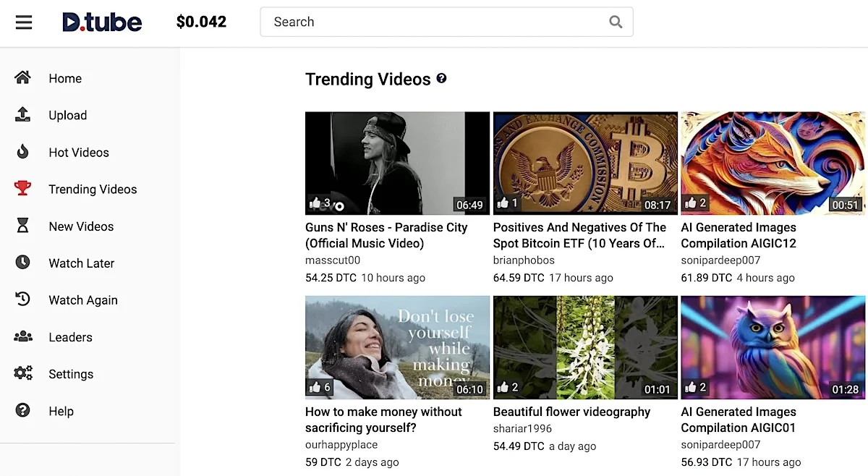
Task: Click the Watch Later clock icon
Action: (x=22, y=262)
